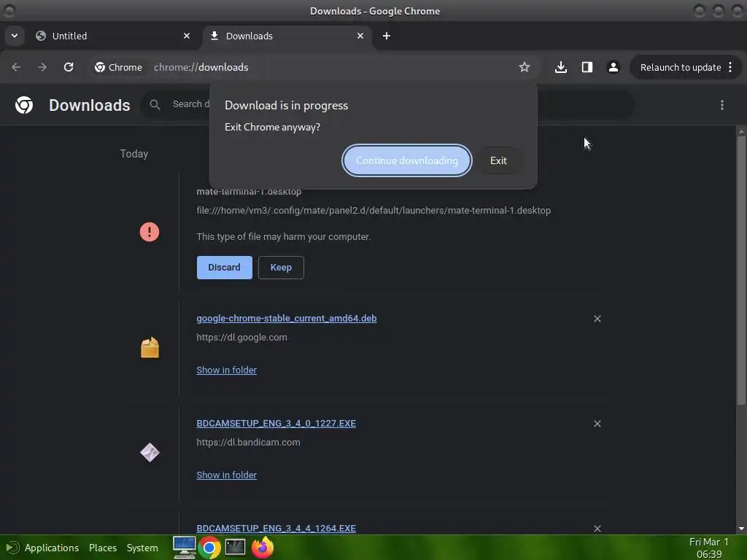Open the toolbar downloads tray icon
Screen dimensions: 747x560
pyautogui.click(x=561, y=67)
